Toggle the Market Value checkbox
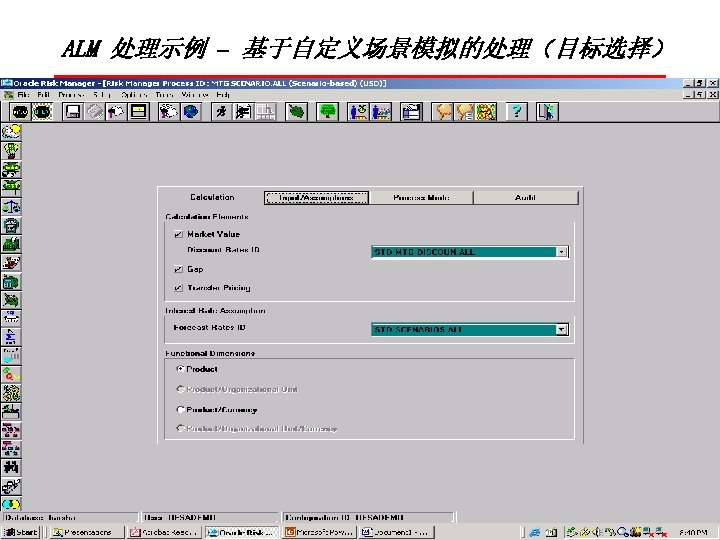The width and height of the screenshot is (720, 540). click(178, 234)
